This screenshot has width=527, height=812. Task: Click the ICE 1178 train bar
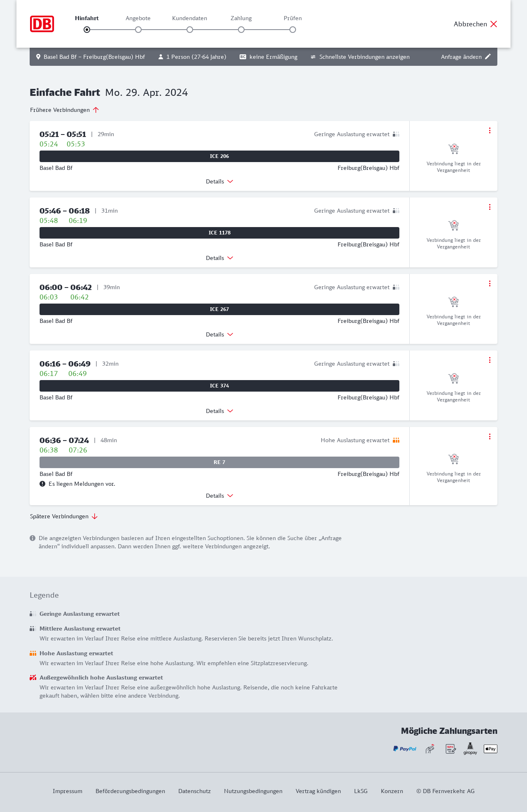point(219,233)
